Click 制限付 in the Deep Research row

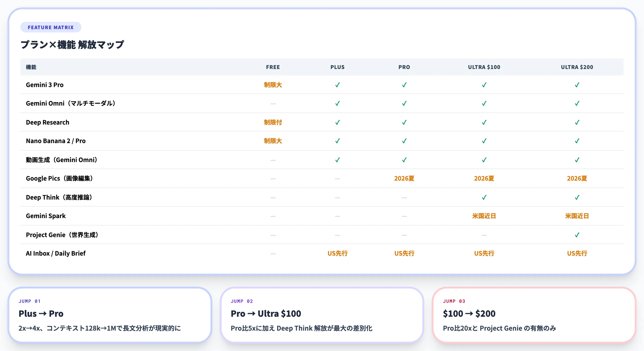[x=273, y=122]
